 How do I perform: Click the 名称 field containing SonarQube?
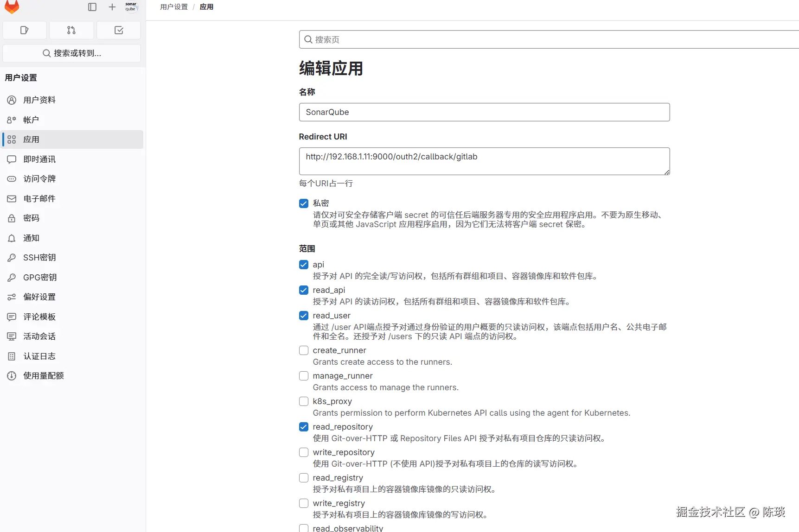tap(484, 112)
